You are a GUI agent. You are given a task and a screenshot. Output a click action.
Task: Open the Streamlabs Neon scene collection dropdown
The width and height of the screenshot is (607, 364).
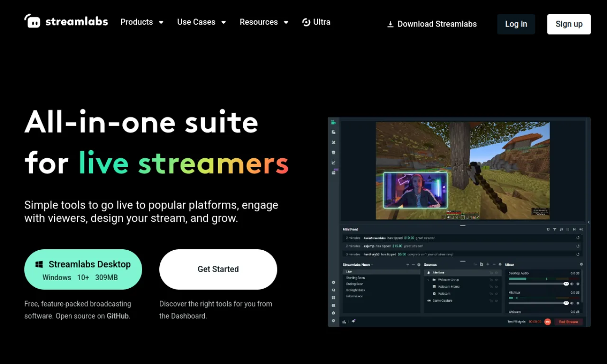click(x=358, y=264)
